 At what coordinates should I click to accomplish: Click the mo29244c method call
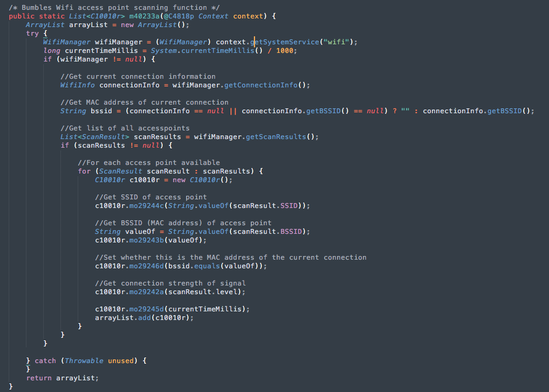point(147,206)
